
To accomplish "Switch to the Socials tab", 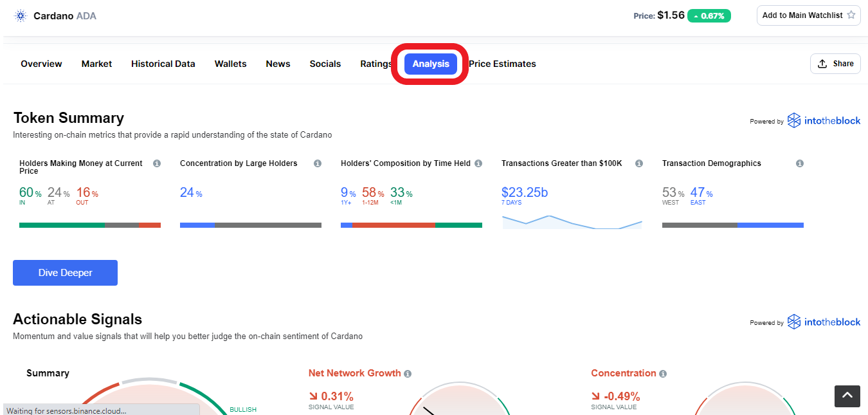I will (x=325, y=64).
